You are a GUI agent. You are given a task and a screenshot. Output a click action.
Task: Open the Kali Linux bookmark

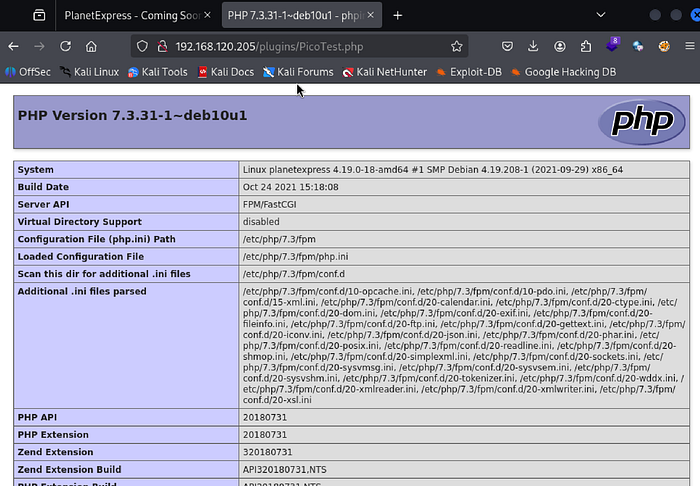tap(90, 72)
